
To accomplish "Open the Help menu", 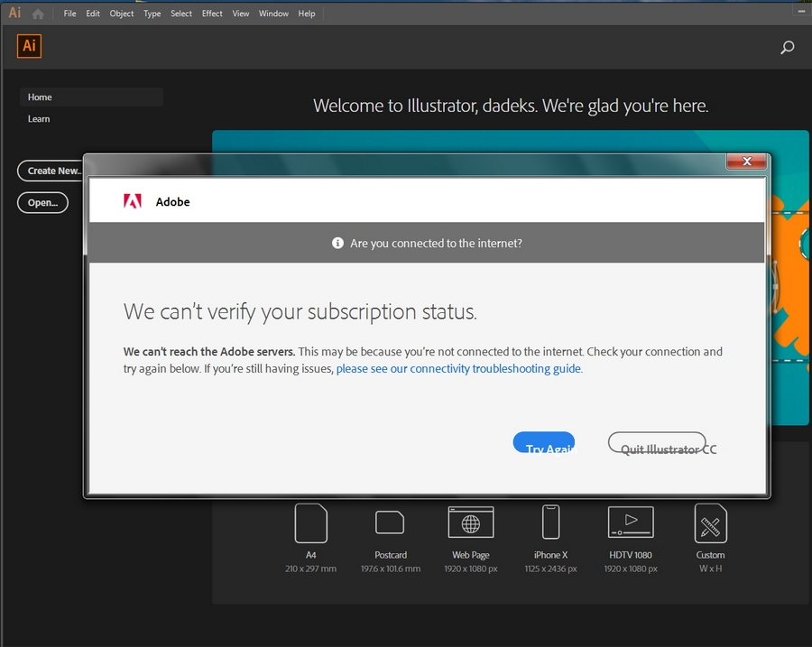I will pos(307,14).
